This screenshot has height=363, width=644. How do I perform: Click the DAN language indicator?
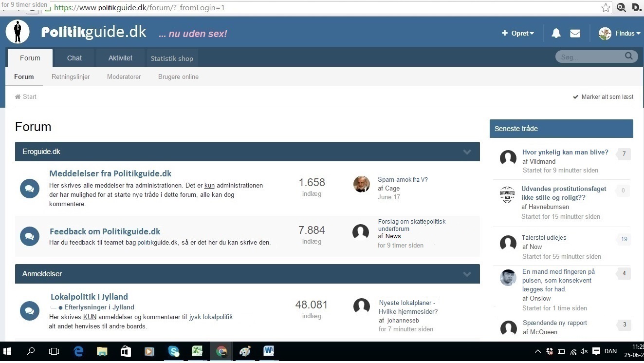tap(610, 351)
